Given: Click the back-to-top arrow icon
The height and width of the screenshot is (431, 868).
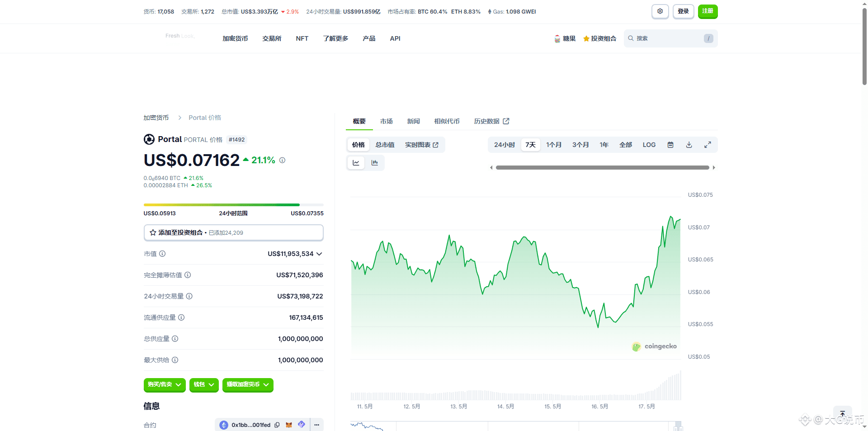Looking at the screenshot, I should 843,414.
